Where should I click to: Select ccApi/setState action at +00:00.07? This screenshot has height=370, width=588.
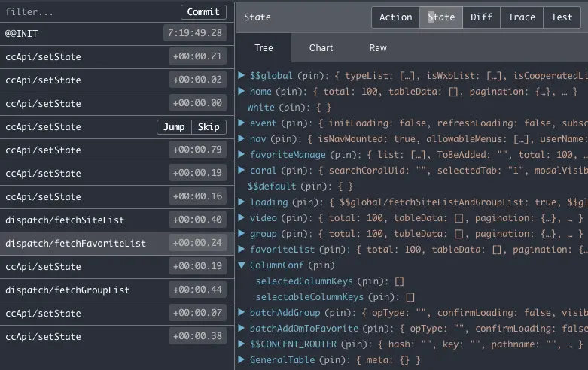pyautogui.click(x=117, y=313)
